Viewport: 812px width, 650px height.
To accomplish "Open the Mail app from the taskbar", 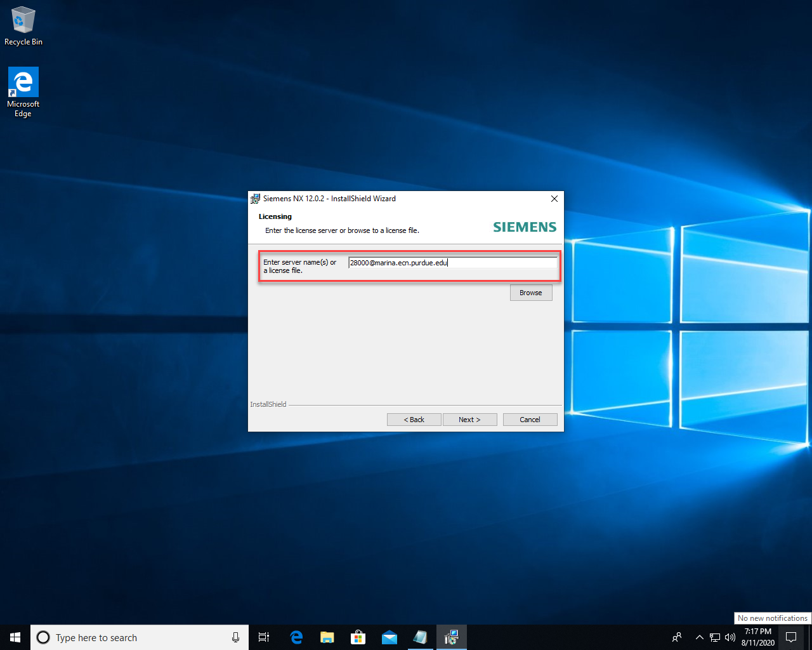I will (389, 637).
